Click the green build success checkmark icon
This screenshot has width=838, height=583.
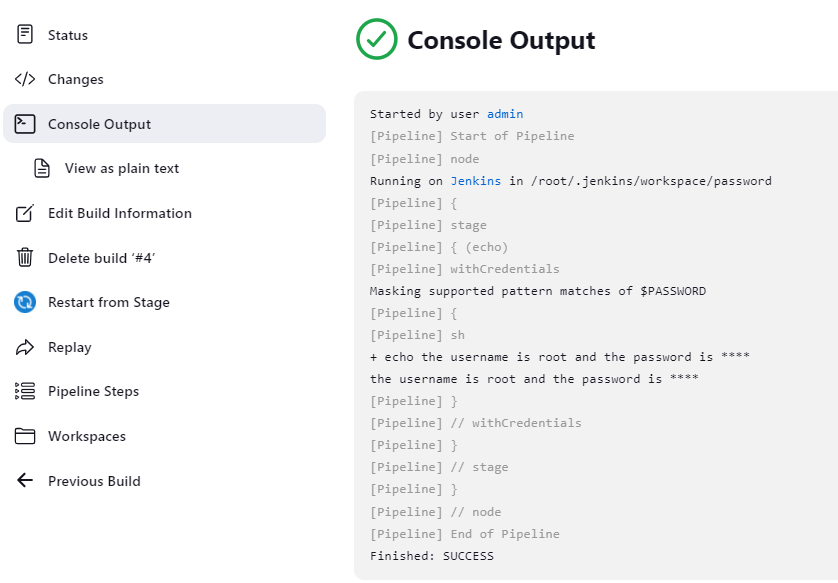(x=377, y=40)
